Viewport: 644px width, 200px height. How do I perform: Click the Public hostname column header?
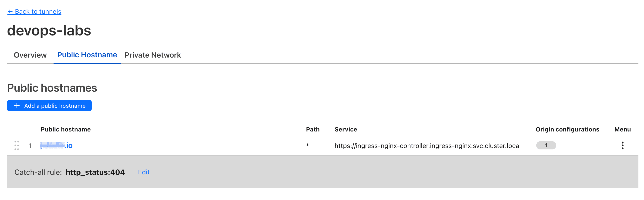pyautogui.click(x=65, y=129)
